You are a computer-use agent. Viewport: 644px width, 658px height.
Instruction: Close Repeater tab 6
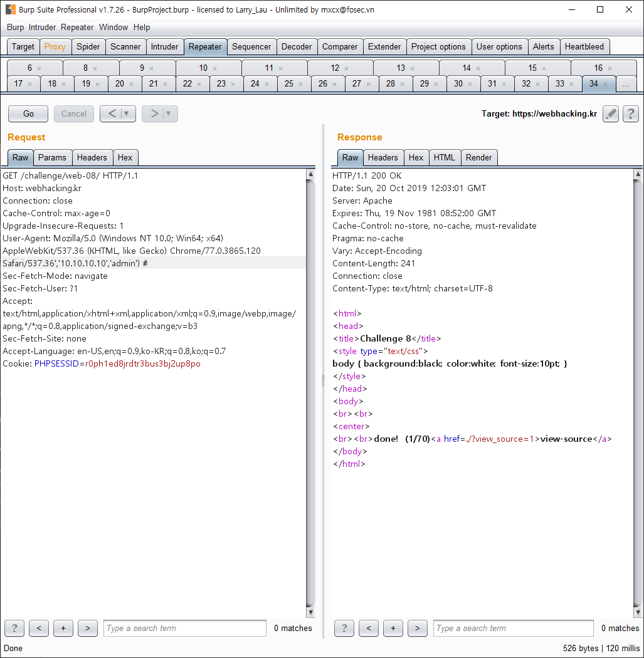point(39,68)
